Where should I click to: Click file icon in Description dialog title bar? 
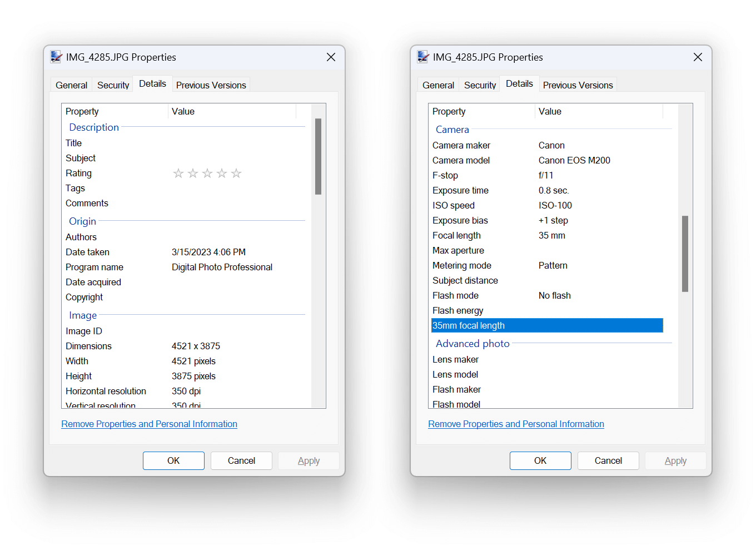[x=56, y=57]
